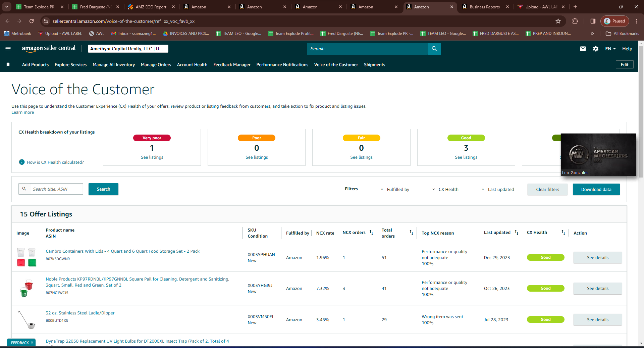
Task: Expand the CX Health filter dropdown
Action: coord(445,189)
